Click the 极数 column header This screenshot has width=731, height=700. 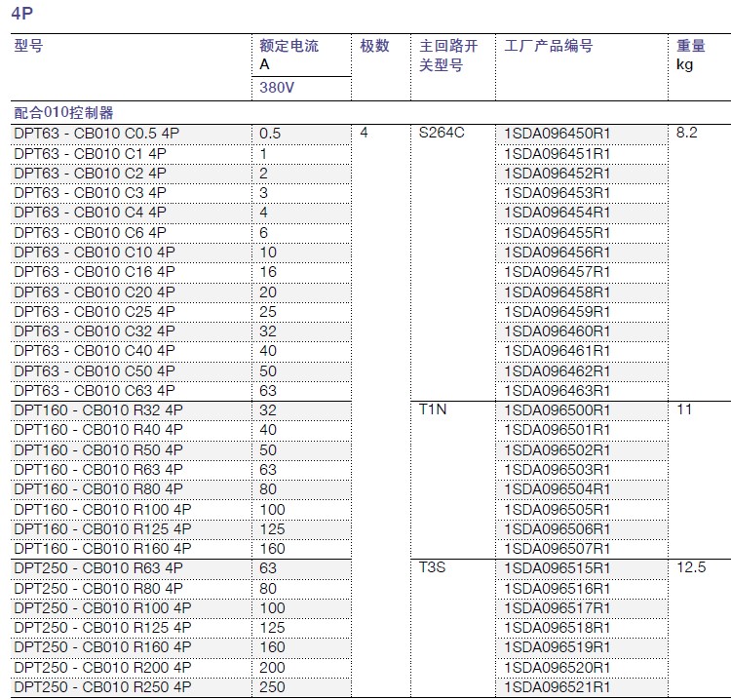pyautogui.click(x=374, y=46)
